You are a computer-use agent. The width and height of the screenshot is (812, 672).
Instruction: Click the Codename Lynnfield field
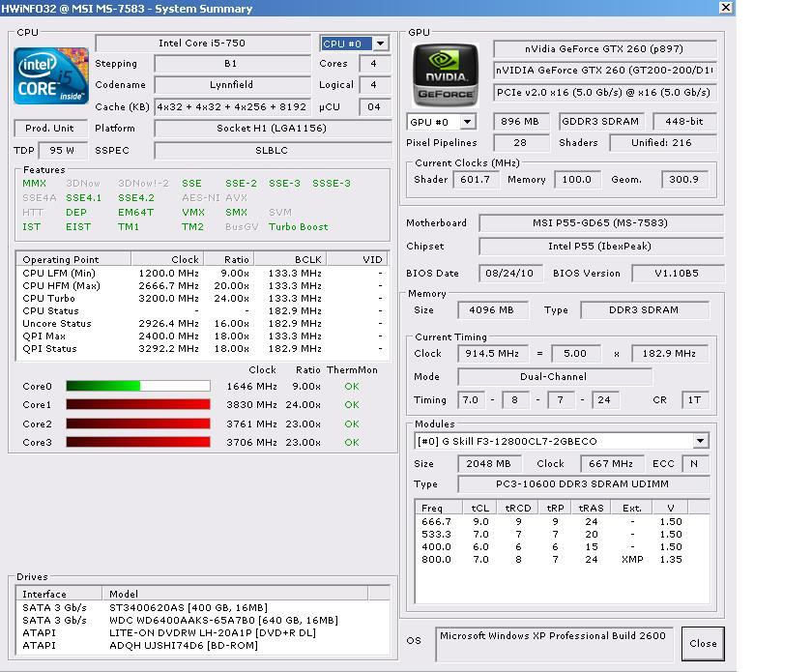(x=232, y=84)
